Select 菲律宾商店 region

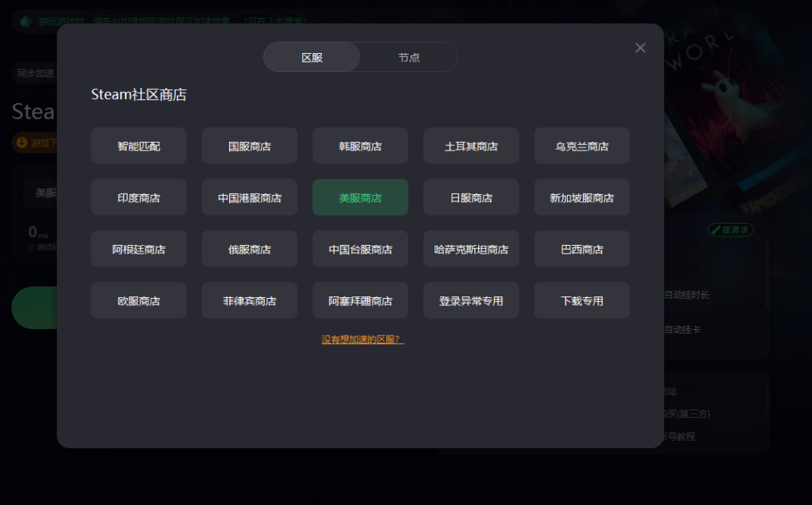[x=250, y=300]
